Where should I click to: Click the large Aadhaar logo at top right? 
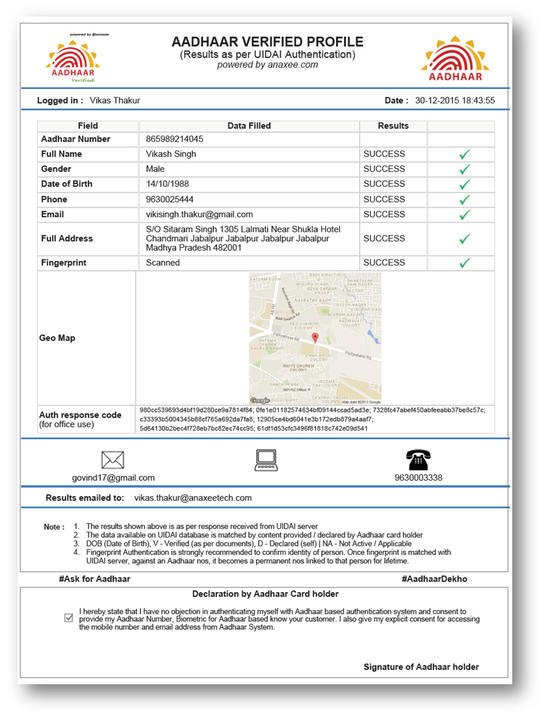point(455,58)
